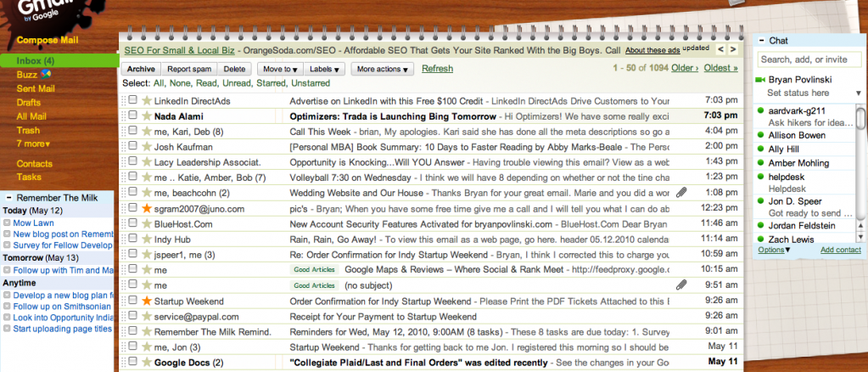Star the LinkedIn DirectAds email
Screen dimensions: 868x372
pyautogui.click(x=147, y=101)
